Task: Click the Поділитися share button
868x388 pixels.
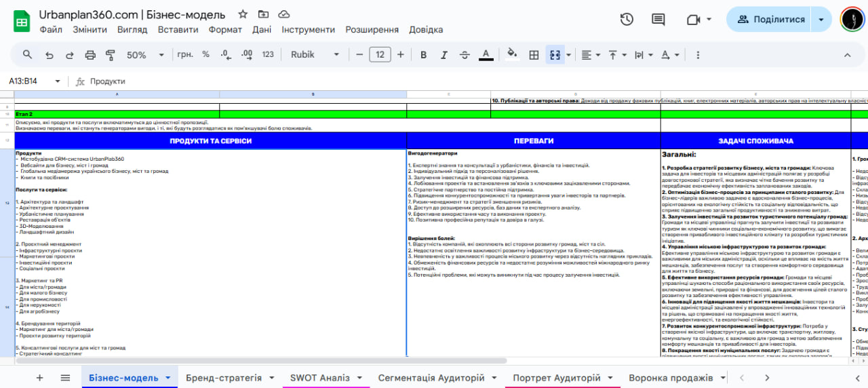Action: [x=770, y=20]
